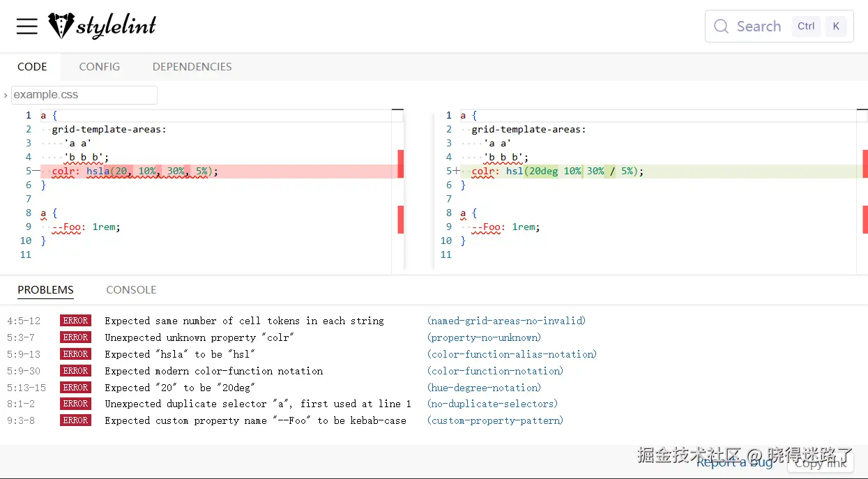Viewport: 868px width, 479px height.
Task: Click the plus marker on fixed line 5
Action: [x=457, y=171]
